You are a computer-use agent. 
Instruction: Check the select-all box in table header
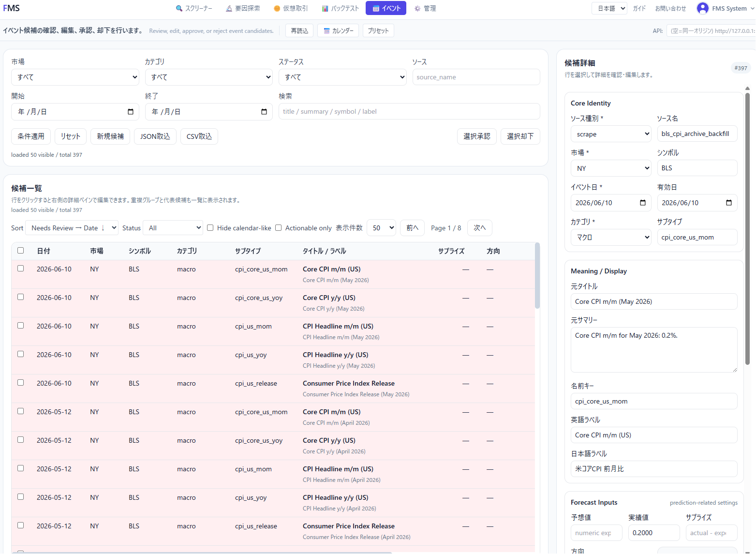pos(20,251)
